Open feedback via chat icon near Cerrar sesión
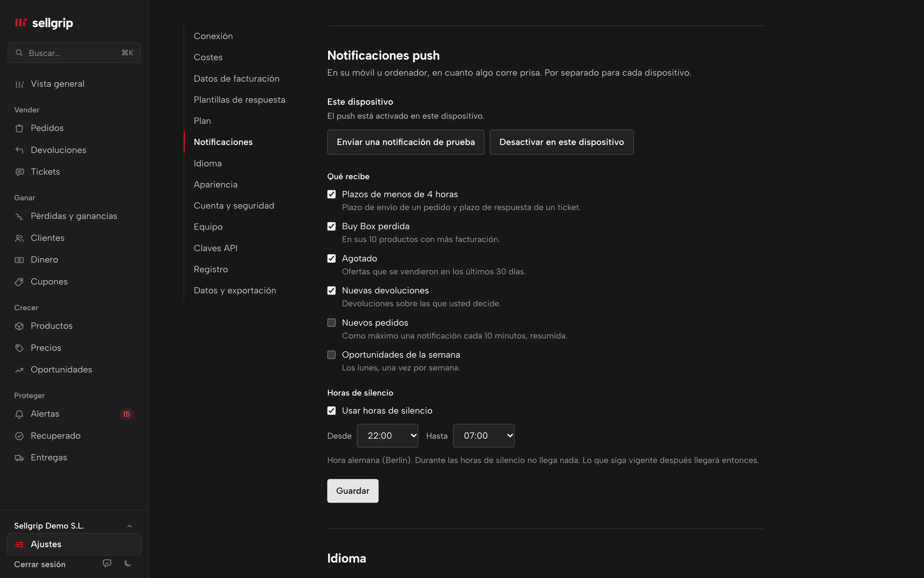The image size is (924, 578). point(107,563)
